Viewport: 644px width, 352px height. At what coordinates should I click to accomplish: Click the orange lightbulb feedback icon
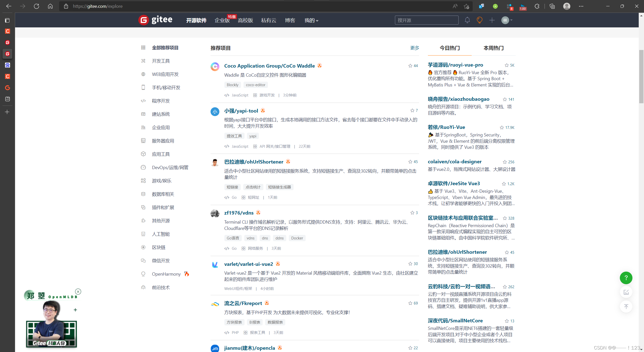[x=479, y=20]
